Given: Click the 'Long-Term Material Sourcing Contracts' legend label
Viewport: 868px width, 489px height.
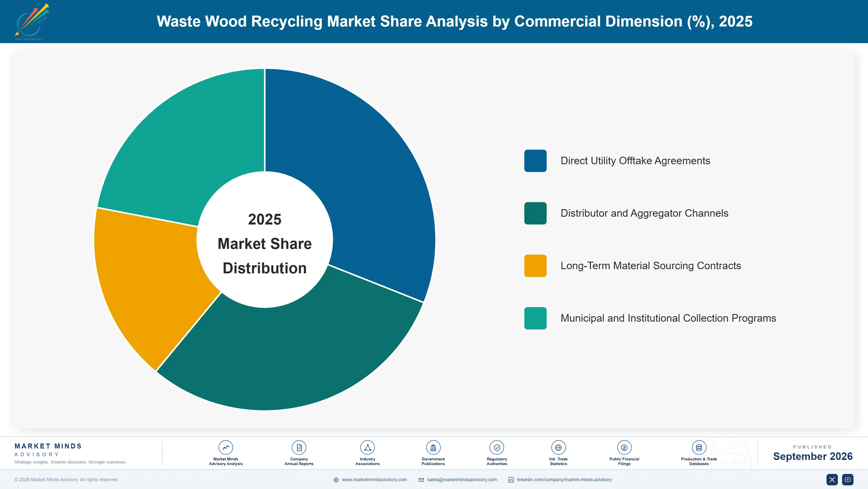Looking at the screenshot, I should coord(651,266).
